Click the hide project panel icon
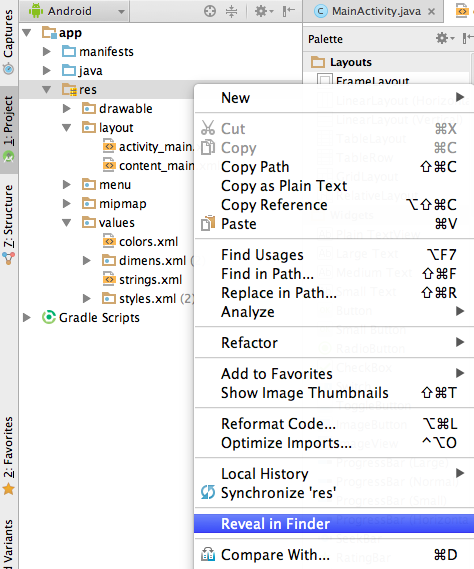Viewport: 474px width, 569px height. [x=289, y=12]
